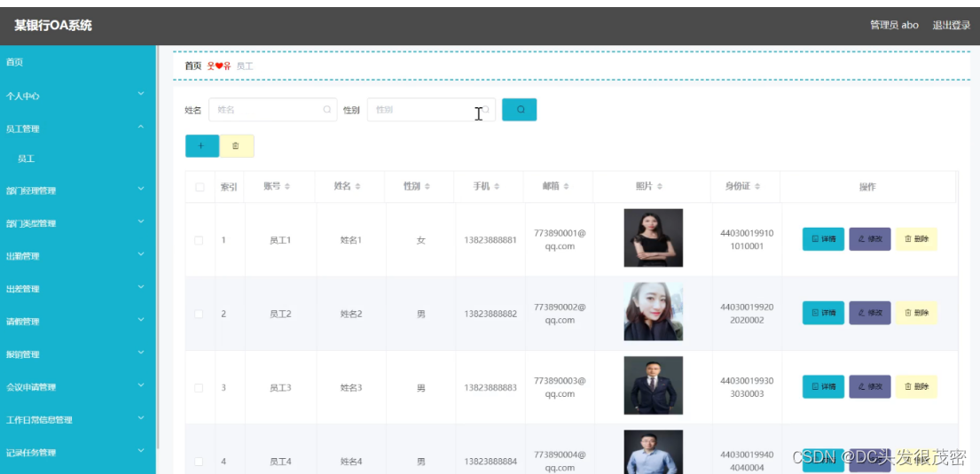980x474 pixels.
Task: Sort the table by 姓名 column arrows
Action: point(357,187)
